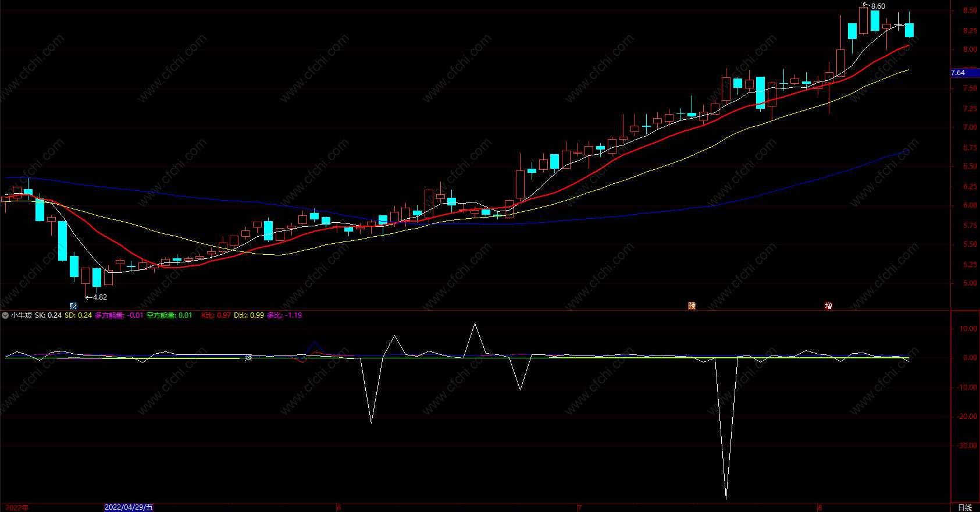980x512 pixels.
Task: Click the month 8 marker on time axis
Action: [x=820, y=507]
